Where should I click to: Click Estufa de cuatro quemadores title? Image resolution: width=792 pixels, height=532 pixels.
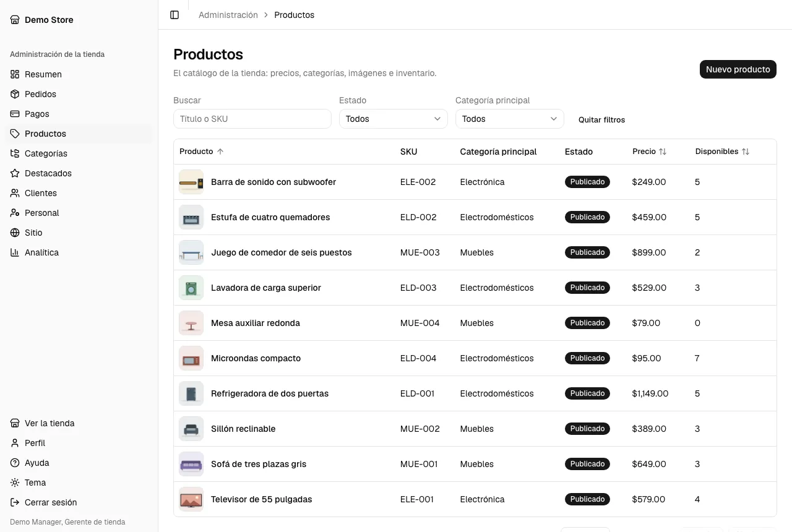[270, 217]
